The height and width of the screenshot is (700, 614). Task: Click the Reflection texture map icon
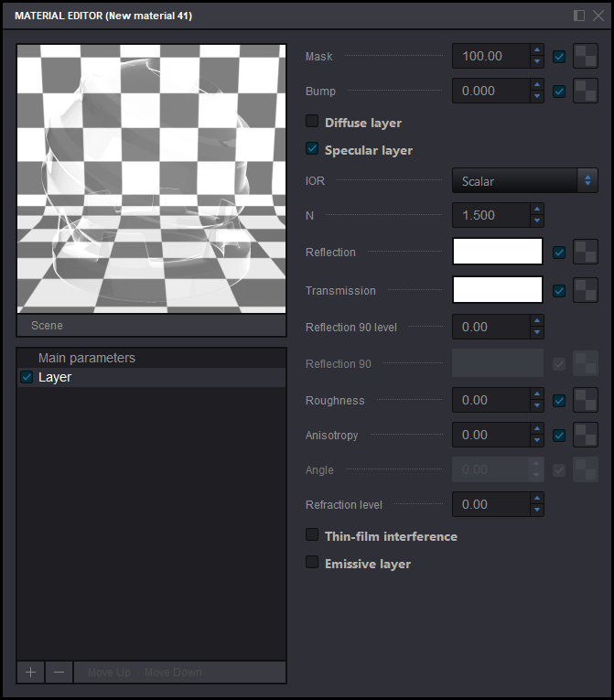tap(585, 253)
